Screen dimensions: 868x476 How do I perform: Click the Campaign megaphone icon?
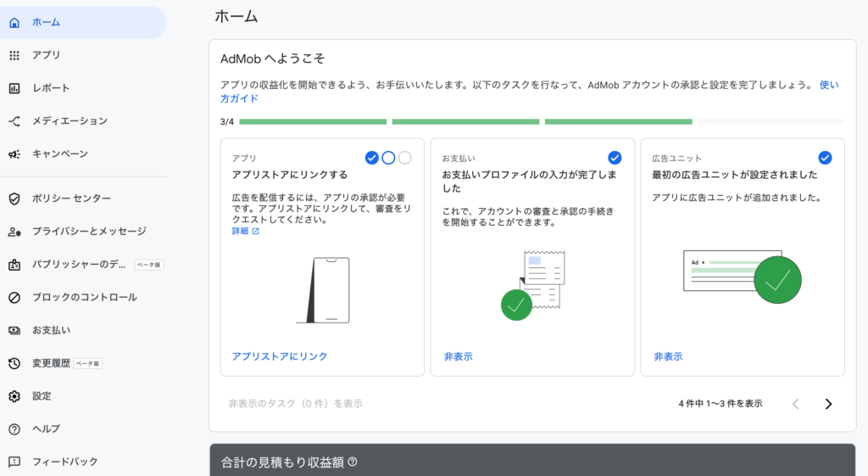coord(14,154)
